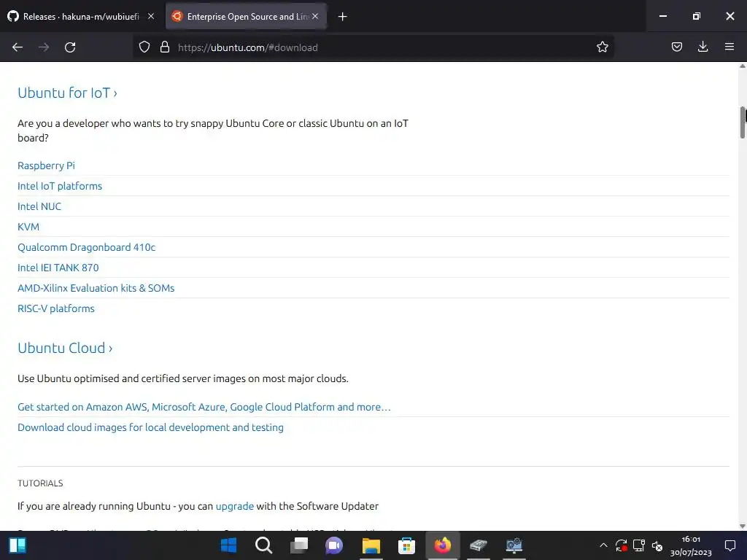This screenshot has width=747, height=560.
Task: Save page to Pocket
Action: (x=677, y=47)
